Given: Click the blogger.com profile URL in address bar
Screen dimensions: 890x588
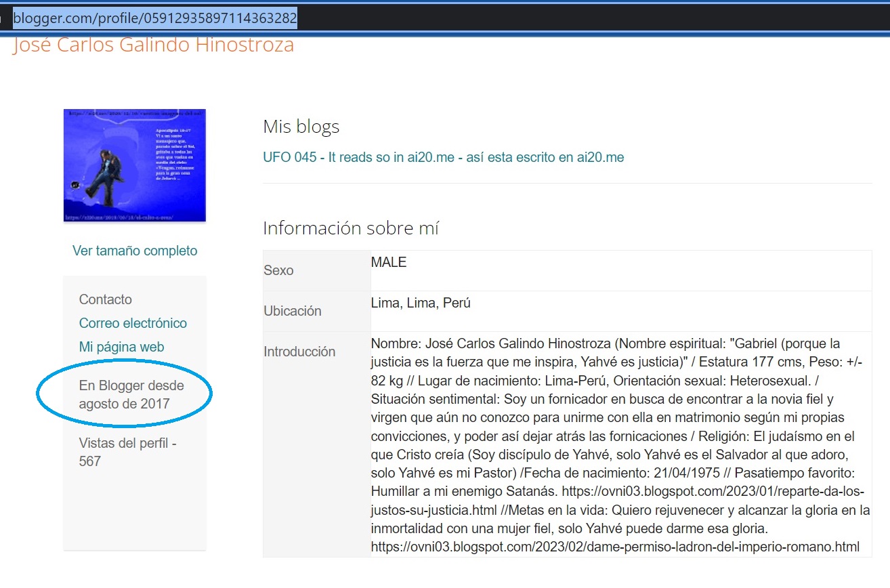Looking at the screenshot, I should 155,18.
